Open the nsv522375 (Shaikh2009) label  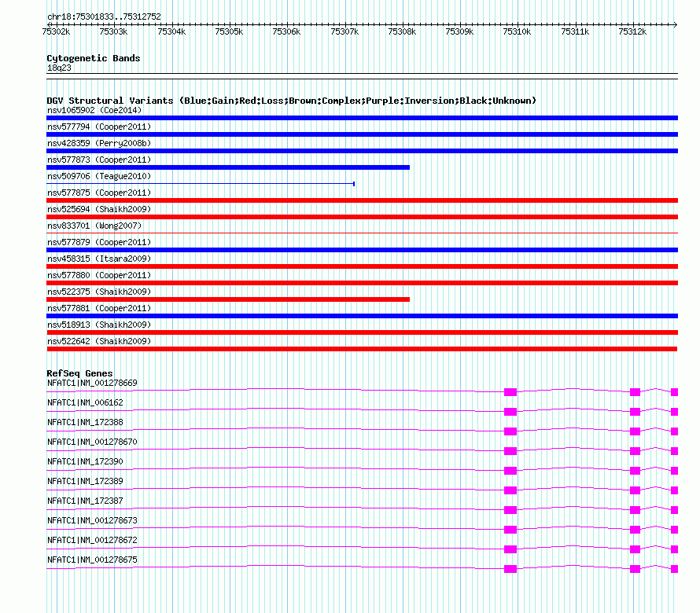[x=99, y=292]
